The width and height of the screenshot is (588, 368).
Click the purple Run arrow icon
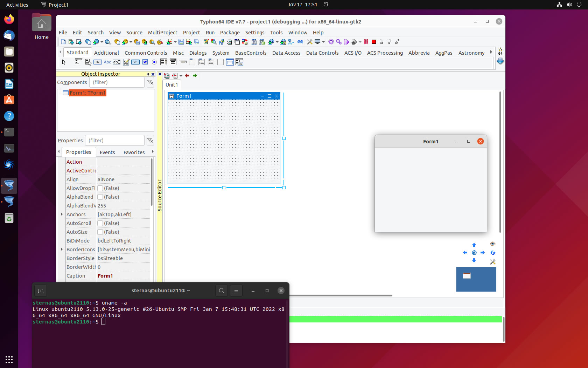[346, 42]
